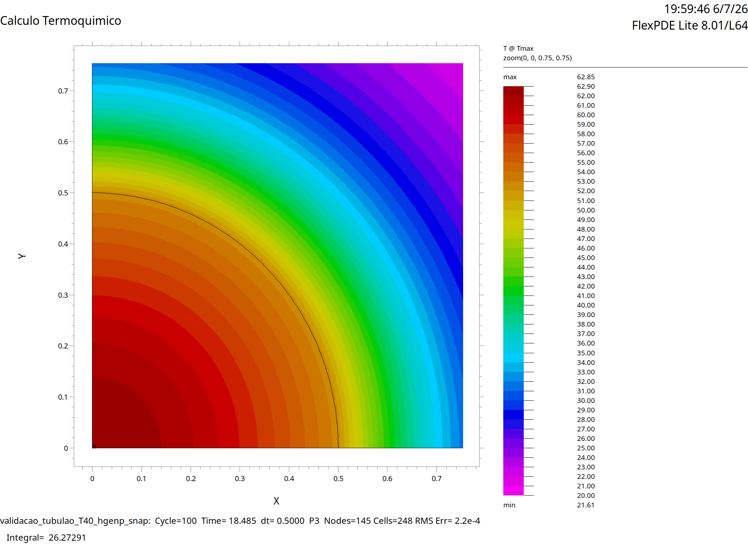
Task: Click X-axis tick label "0.3"
Action: (x=240, y=479)
